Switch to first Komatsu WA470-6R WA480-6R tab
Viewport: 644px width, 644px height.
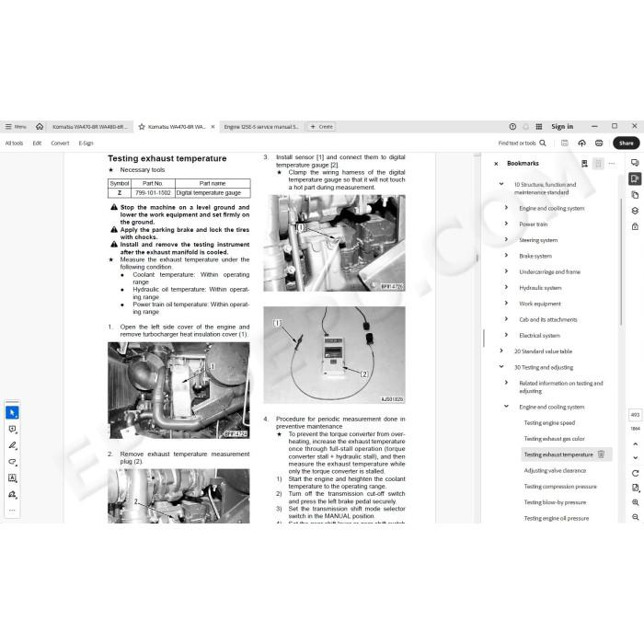point(90,127)
